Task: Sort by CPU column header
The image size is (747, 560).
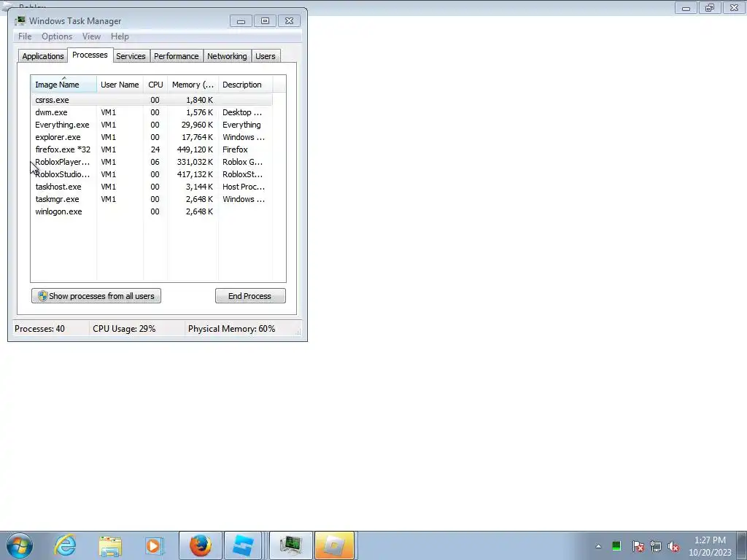Action: click(155, 85)
